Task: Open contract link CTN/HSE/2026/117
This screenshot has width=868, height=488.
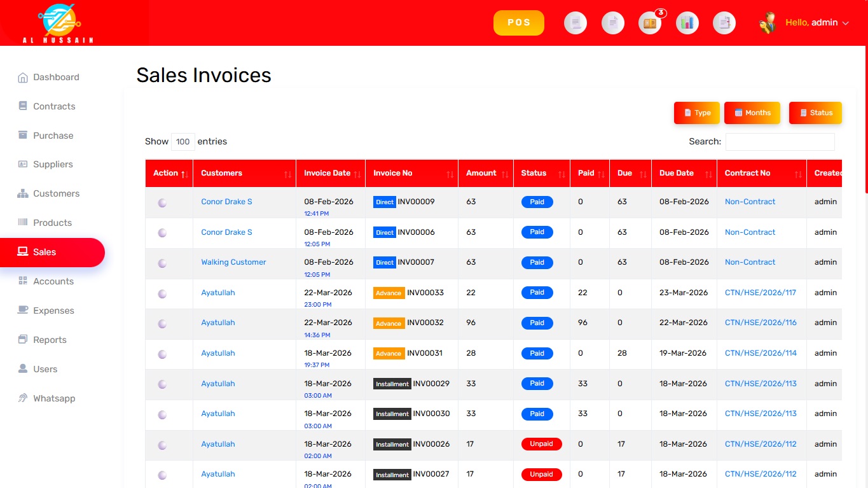Action: pos(761,293)
